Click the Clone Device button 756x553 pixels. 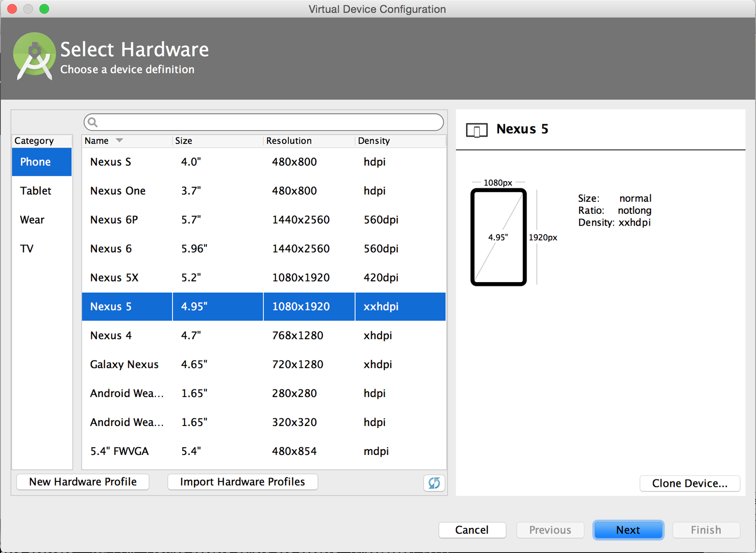click(689, 483)
